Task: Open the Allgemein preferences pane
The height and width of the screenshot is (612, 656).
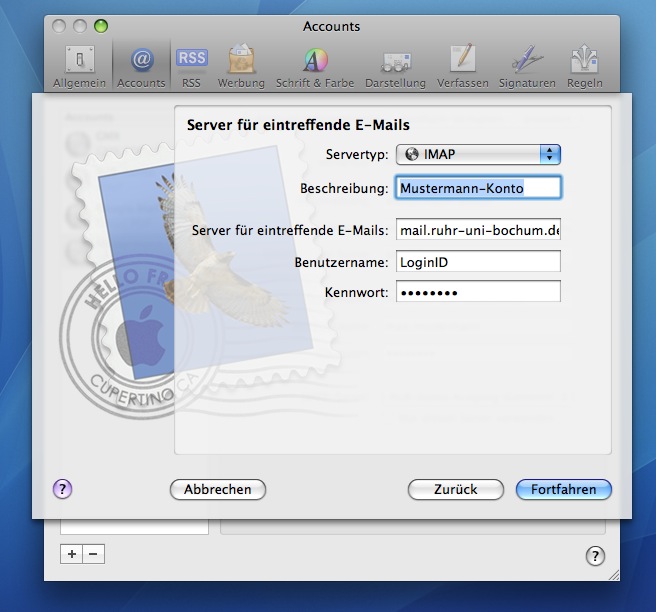Action: (x=79, y=67)
